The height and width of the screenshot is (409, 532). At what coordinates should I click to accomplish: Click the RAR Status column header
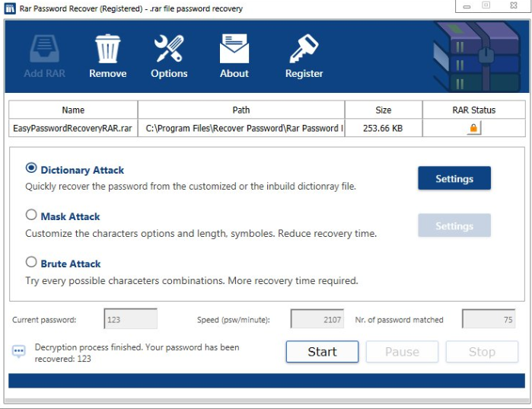click(x=474, y=110)
